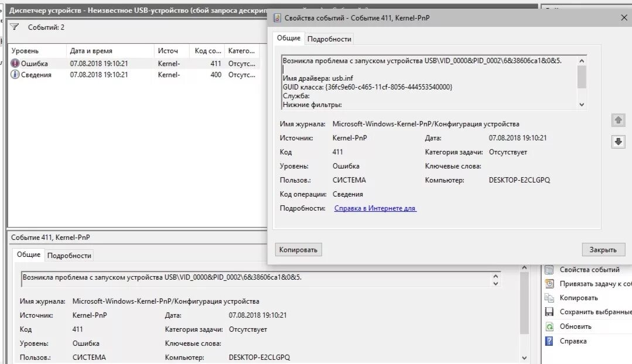The width and height of the screenshot is (632, 364).
Task: Click the Копировать icon in actions pane
Action: pyautogui.click(x=549, y=298)
